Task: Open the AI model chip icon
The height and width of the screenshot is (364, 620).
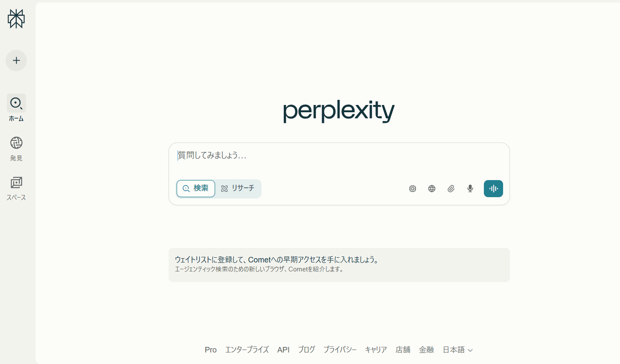Action: click(x=412, y=188)
